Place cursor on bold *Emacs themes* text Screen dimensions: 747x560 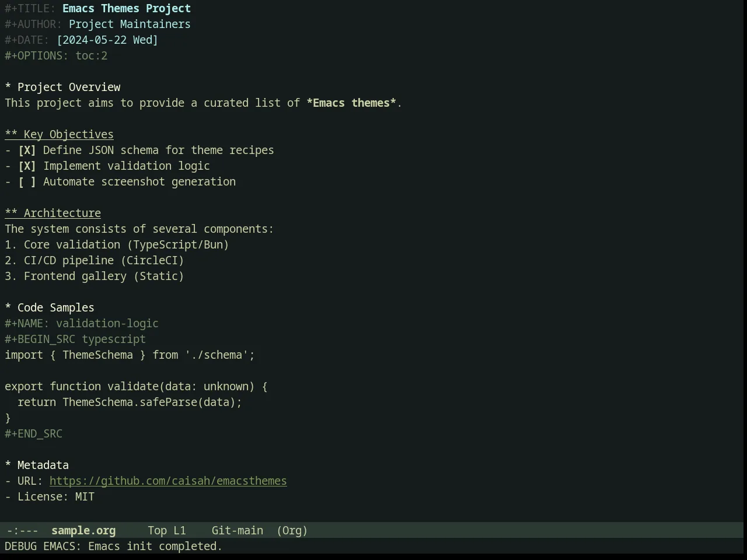[x=351, y=103]
